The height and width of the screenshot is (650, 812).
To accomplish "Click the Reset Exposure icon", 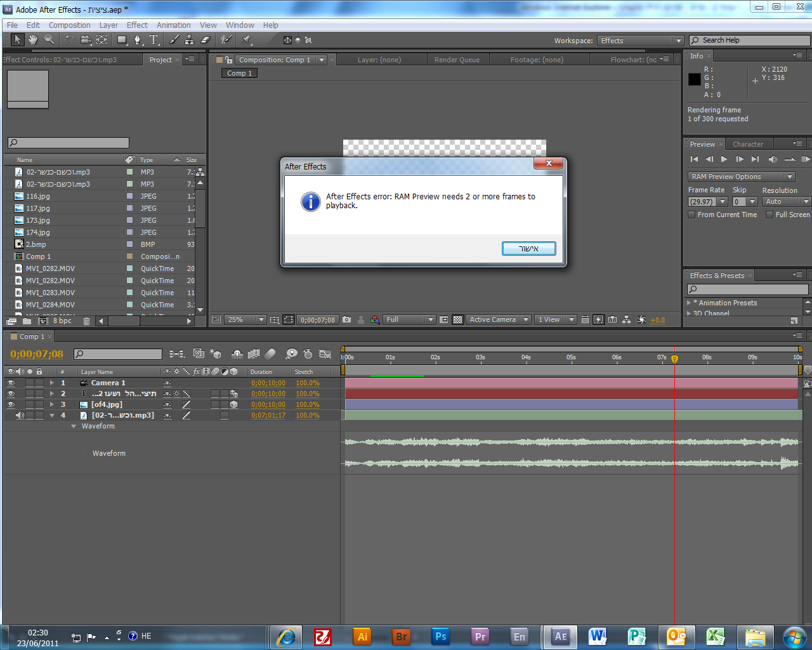I will pyautogui.click(x=642, y=320).
